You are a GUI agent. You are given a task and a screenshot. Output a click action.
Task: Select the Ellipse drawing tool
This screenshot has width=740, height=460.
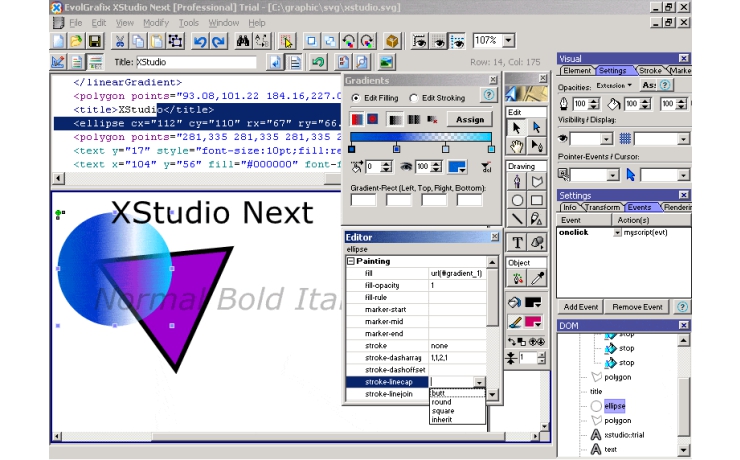pos(517,200)
